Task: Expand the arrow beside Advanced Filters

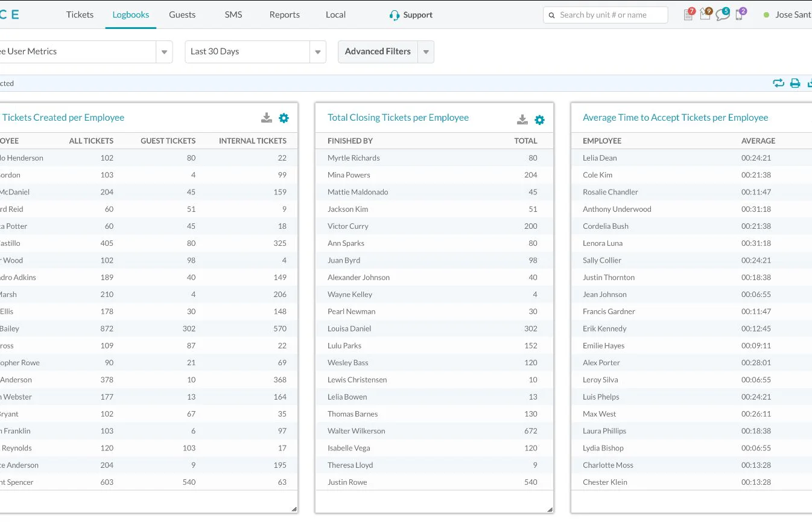Action: (x=426, y=52)
